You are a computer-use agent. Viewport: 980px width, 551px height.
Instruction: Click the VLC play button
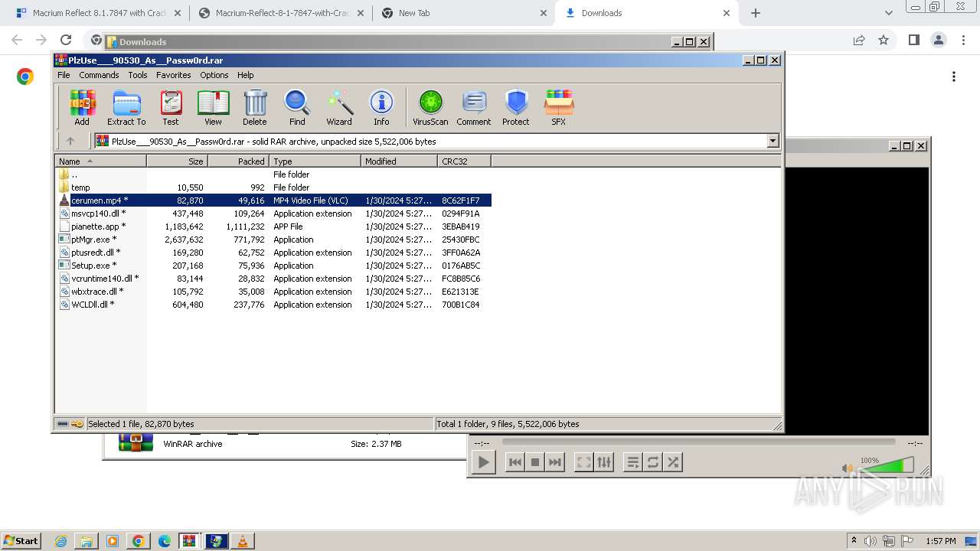[483, 462]
